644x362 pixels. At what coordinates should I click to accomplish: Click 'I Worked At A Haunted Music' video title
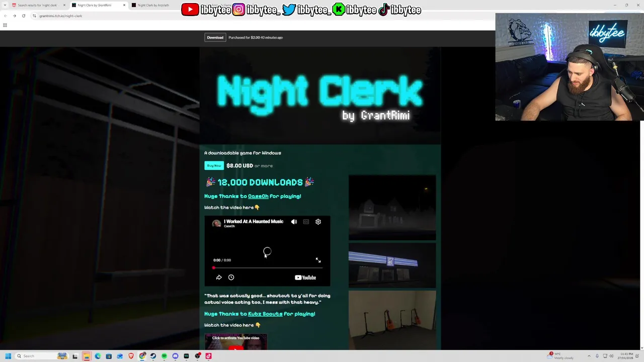coord(254,221)
